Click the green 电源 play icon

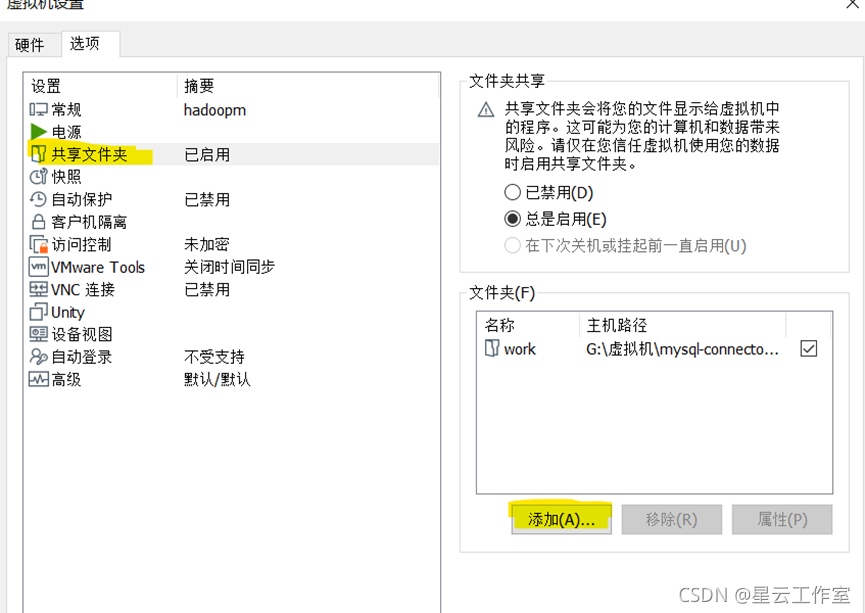(38, 131)
